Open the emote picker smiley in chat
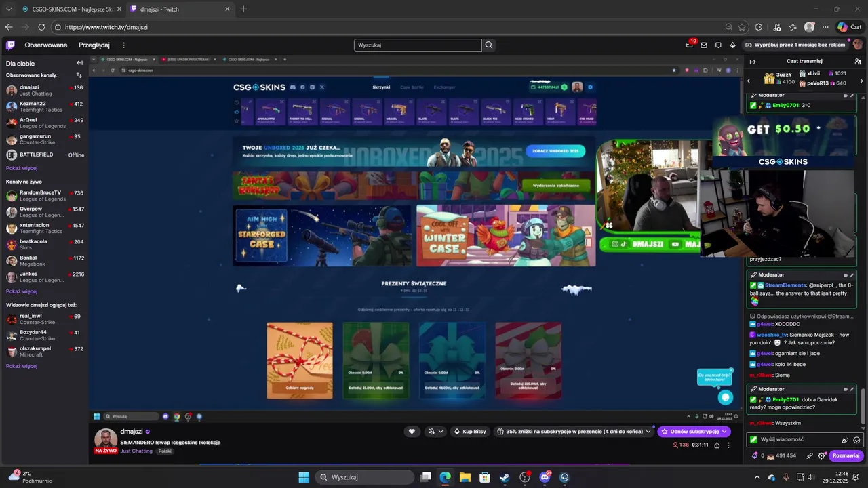 click(x=856, y=440)
